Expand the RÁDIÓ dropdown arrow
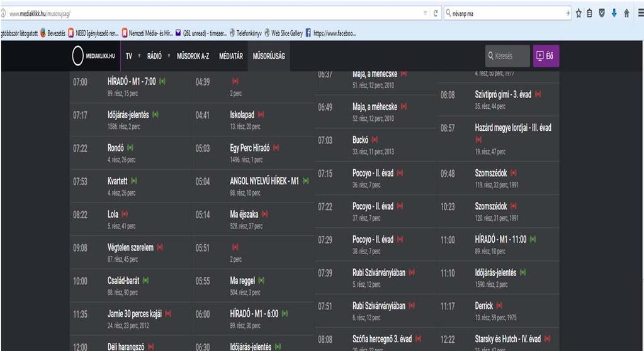644x351 pixels. pos(169,56)
